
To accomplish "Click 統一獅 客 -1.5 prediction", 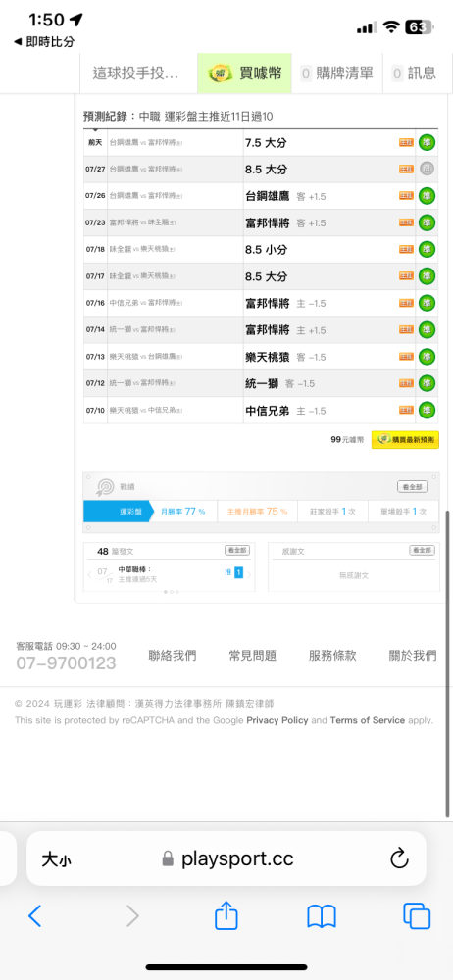I will point(279,382).
